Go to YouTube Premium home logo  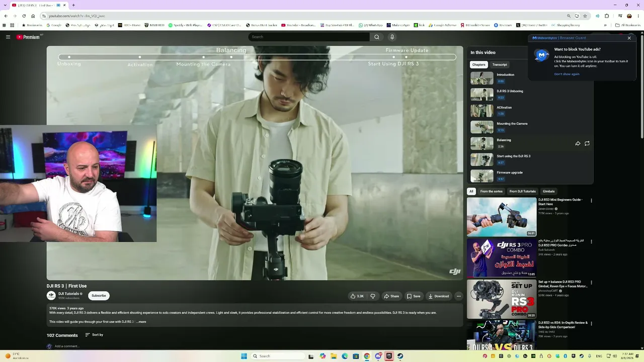pos(28,37)
